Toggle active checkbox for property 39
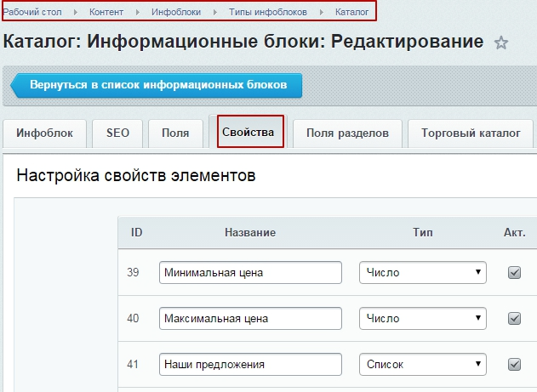This screenshot has width=537, height=392. pyautogui.click(x=514, y=273)
